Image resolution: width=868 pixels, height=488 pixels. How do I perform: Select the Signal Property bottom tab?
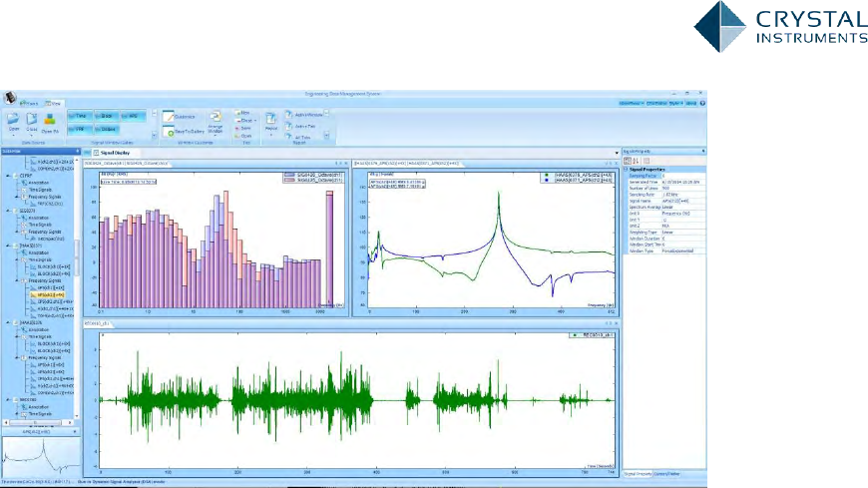click(638, 474)
